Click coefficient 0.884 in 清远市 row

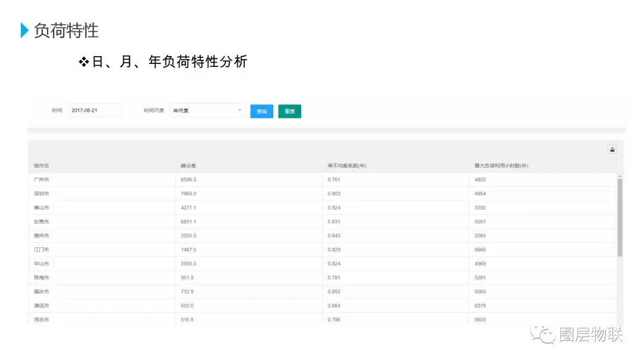[334, 306]
